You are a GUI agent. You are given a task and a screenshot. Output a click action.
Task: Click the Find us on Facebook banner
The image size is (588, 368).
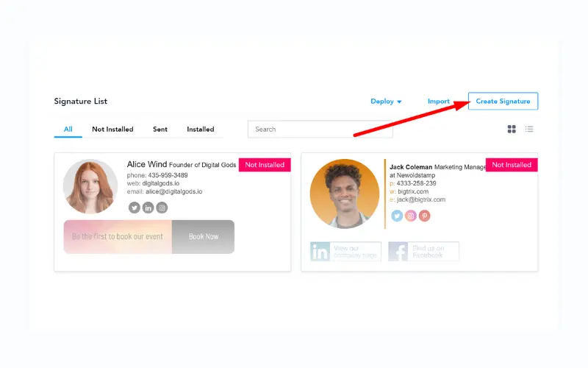[x=423, y=251]
